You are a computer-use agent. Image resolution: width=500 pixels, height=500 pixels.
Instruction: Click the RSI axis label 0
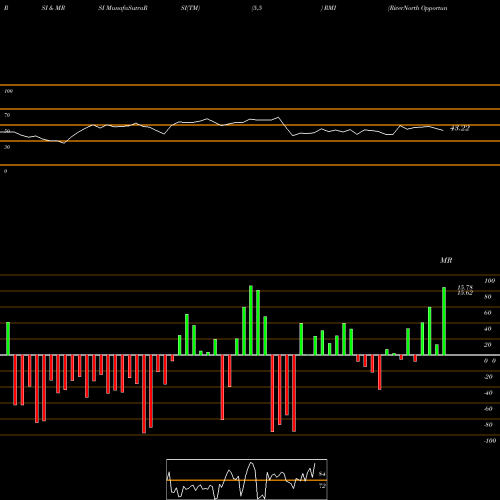5,171
